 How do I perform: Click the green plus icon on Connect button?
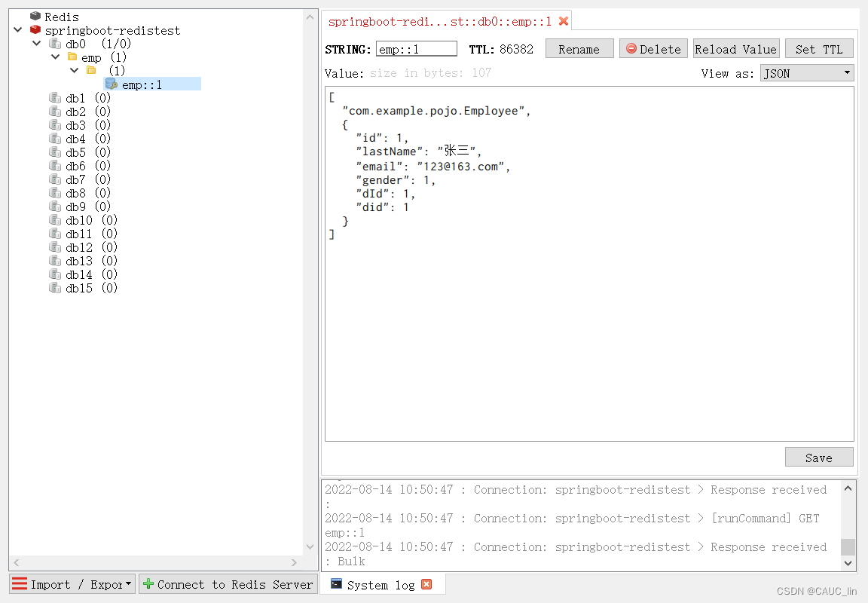pyautogui.click(x=148, y=583)
